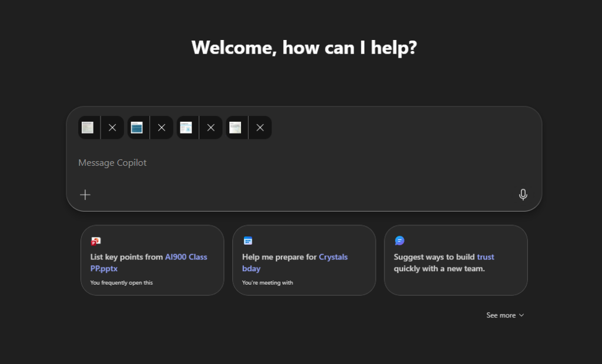Select the blue spreadsheet attachment thumbnail
Image resolution: width=602 pixels, height=364 pixels.
click(x=137, y=128)
